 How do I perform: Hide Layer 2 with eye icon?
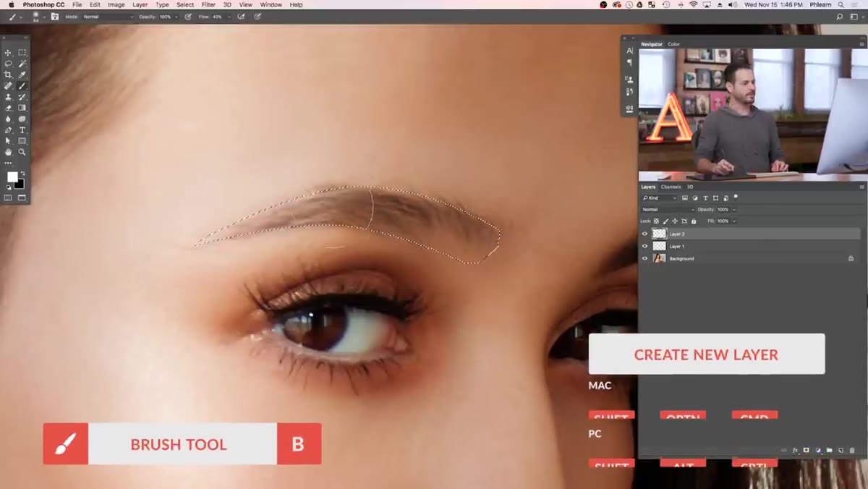645,234
